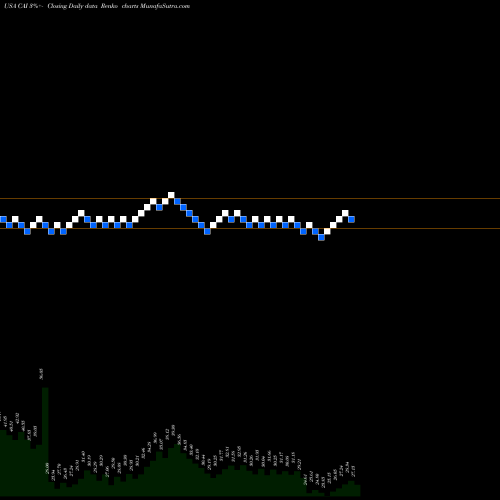This screenshot has height=500, width=500.
Task: Click the "Renko" word in chart title
Action: coord(109,6)
